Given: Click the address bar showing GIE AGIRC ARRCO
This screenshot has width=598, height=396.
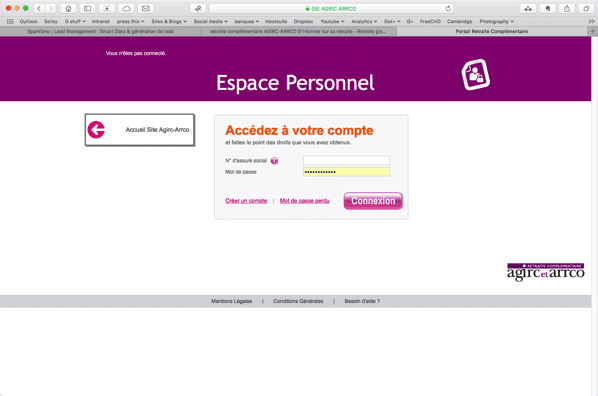Looking at the screenshot, I should click(x=331, y=8).
